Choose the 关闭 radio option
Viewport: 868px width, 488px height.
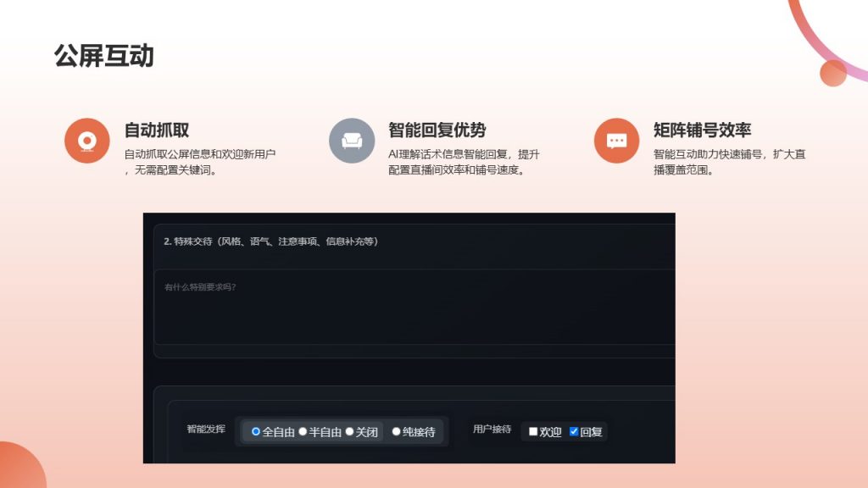click(x=349, y=432)
